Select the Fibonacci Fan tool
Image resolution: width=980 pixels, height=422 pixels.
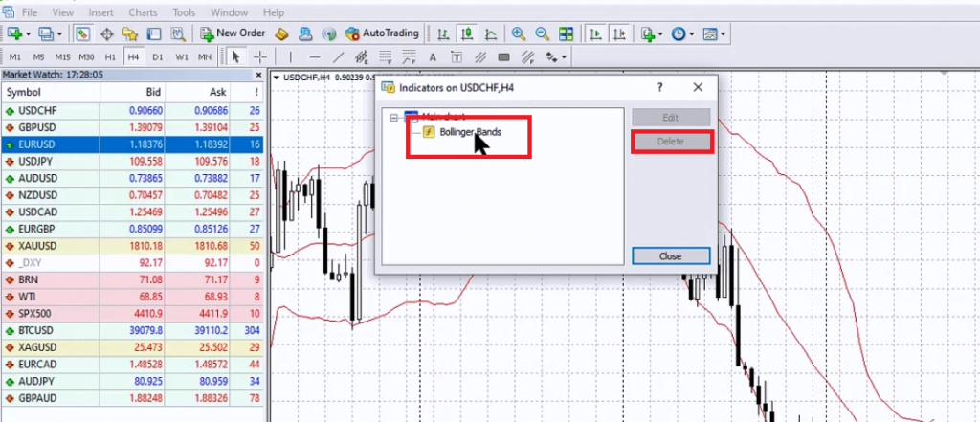[x=409, y=57]
